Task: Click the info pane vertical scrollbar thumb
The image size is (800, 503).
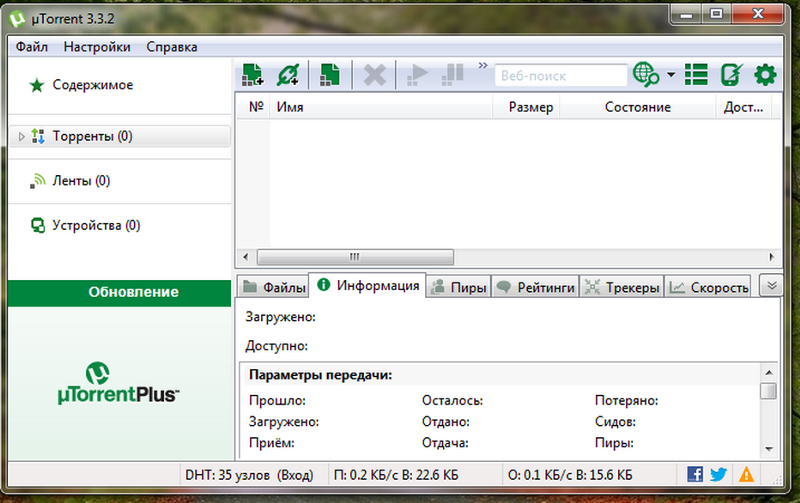Action: 768,391
